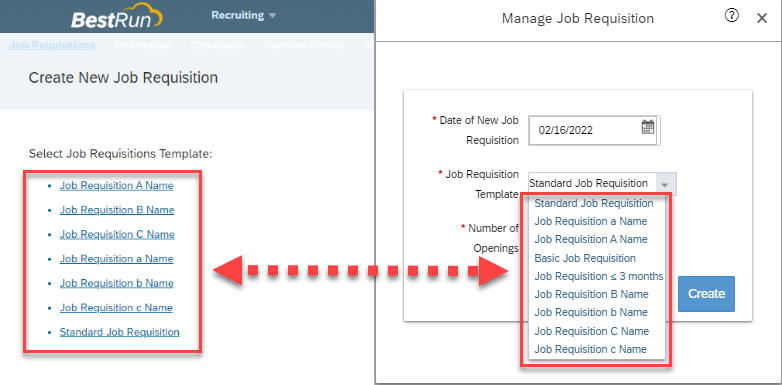
Task: Open the Job Requisition Template dropdown arrow
Action: coord(664,184)
